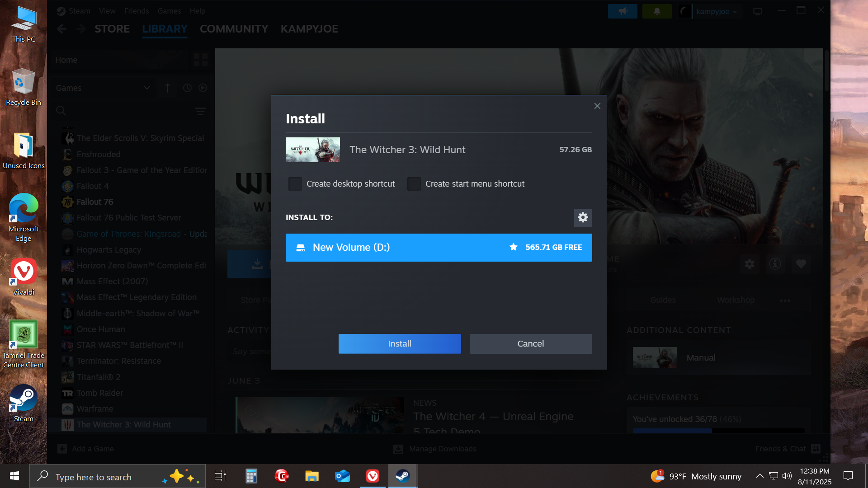The height and width of the screenshot is (488, 868).
Task: Enable Create desktop shortcut checkbox
Action: pyautogui.click(x=295, y=184)
